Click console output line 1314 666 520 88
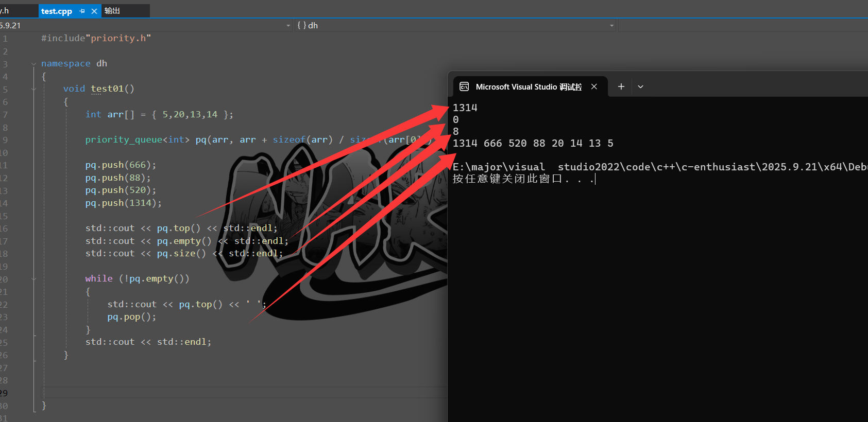 point(533,143)
